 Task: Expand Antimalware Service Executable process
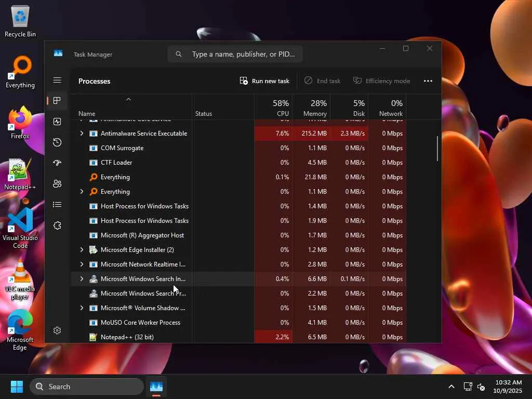coord(82,134)
